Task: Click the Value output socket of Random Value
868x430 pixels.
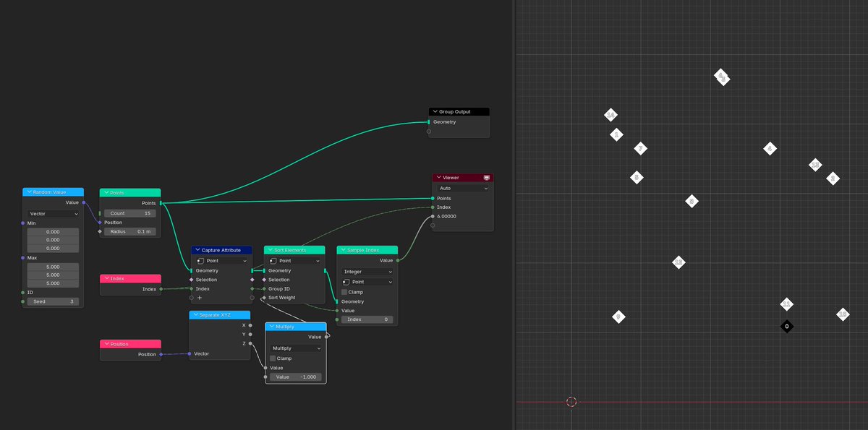Action: pos(83,202)
